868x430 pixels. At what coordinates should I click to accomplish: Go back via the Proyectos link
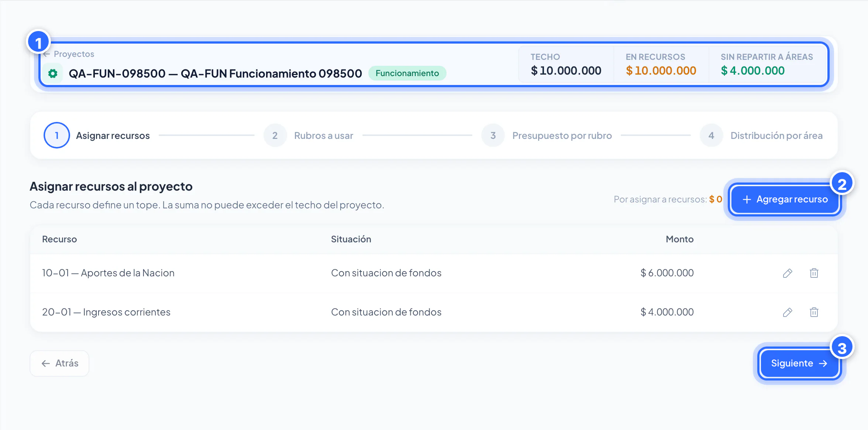tap(69, 54)
